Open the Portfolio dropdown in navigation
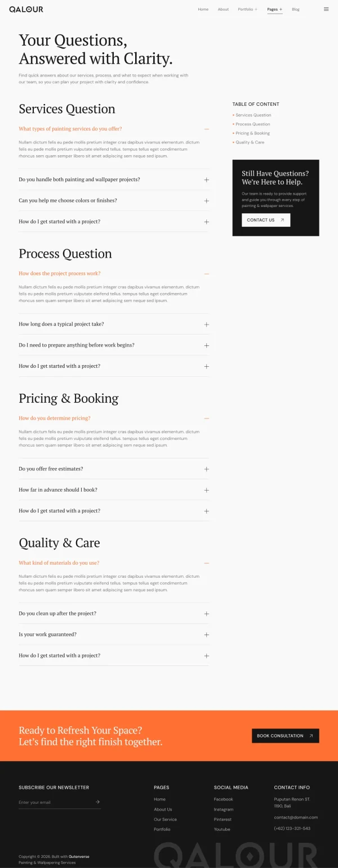The image size is (338, 868). click(247, 10)
